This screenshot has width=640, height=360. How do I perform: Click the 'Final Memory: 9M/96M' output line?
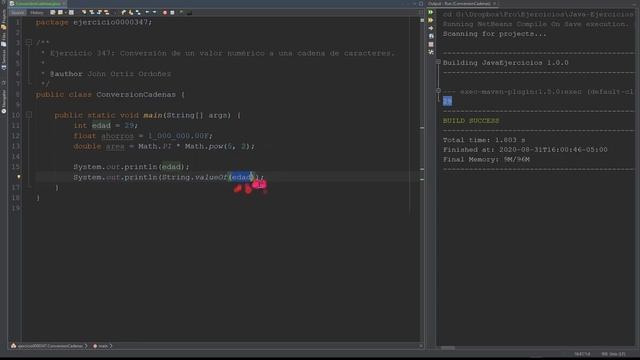pos(486,160)
